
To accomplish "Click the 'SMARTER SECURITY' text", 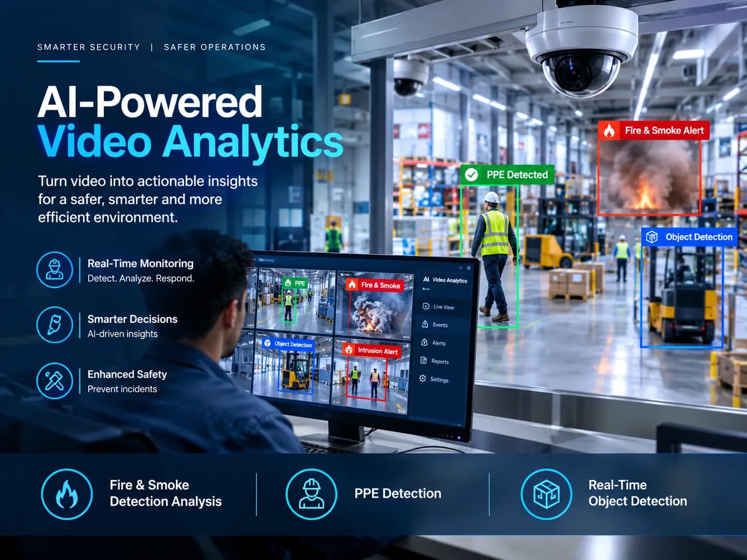I will click(x=89, y=47).
